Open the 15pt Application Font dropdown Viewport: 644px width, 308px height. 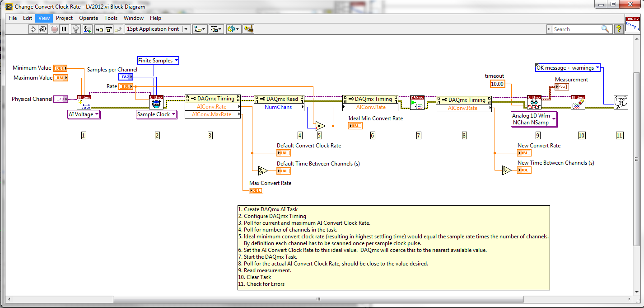158,29
